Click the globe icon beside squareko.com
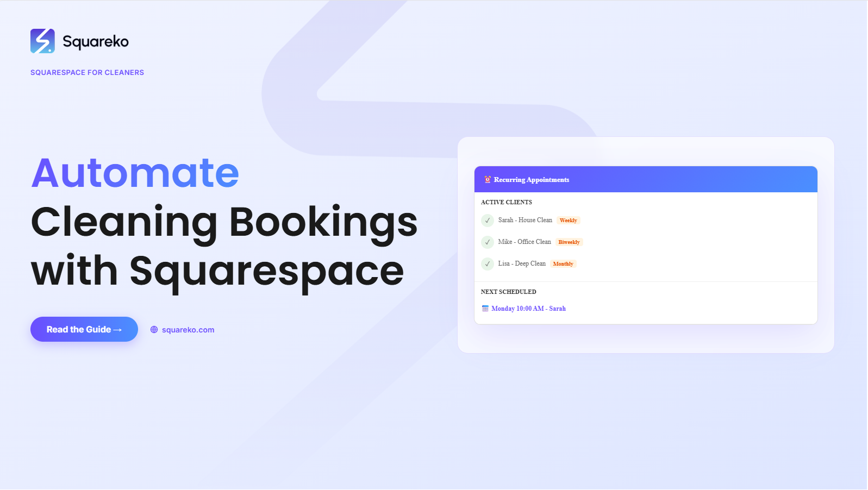The height and width of the screenshot is (490, 868). [x=154, y=330]
